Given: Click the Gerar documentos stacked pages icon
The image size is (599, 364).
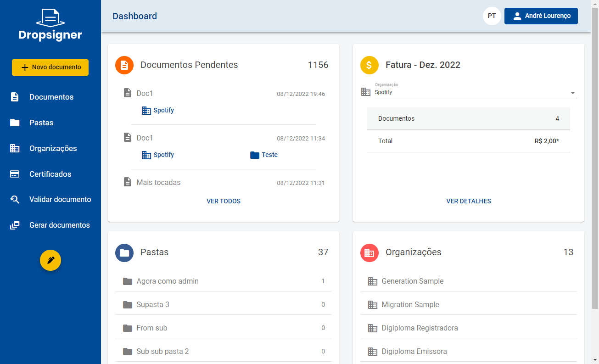Looking at the screenshot, I should [15, 225].
